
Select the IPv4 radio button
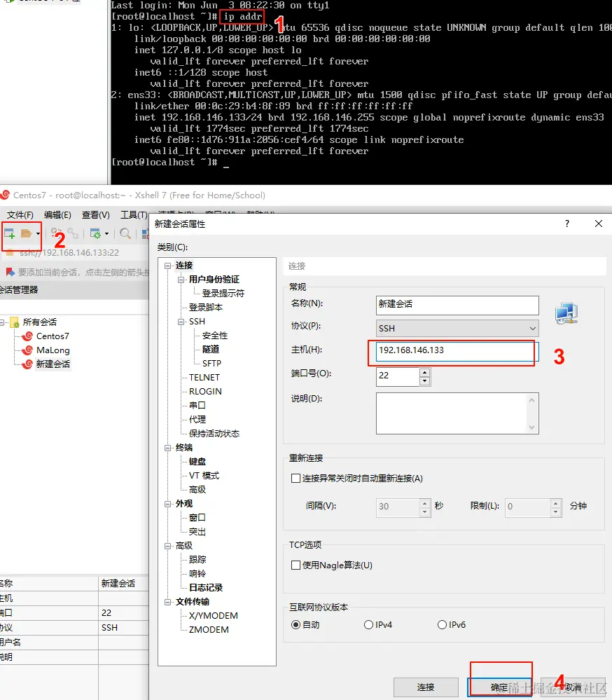(368, 624)
